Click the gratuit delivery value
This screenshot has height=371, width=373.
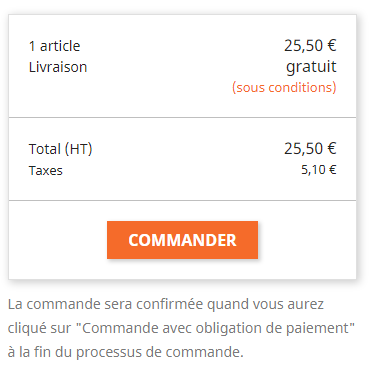pos(311,67)
